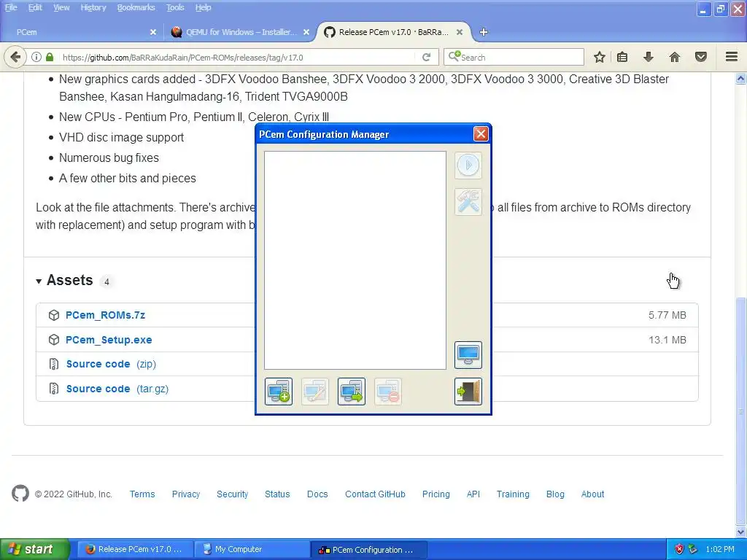Click the remove machine red-minus icon in PCem
This screenshot has height=560, width=747.
[388, 392]
